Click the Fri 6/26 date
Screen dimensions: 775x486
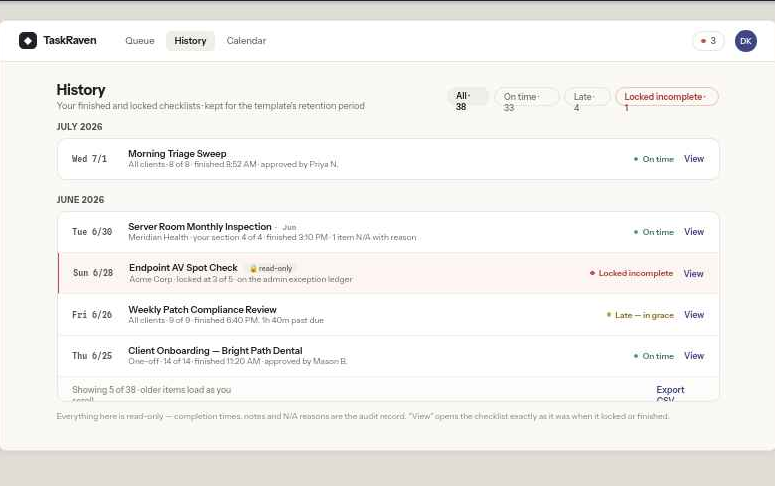click(x=92, y=314)
